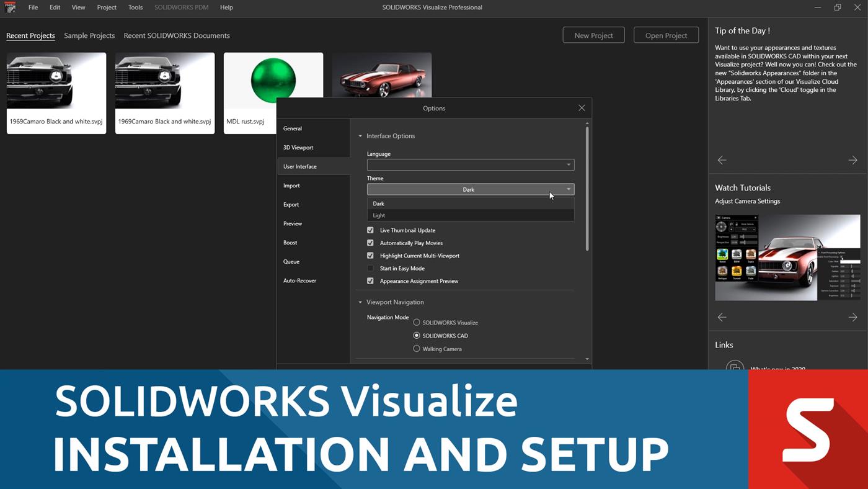
Task: Collapse the Viewport Navigation section
Action: click(x=360, y=302)
